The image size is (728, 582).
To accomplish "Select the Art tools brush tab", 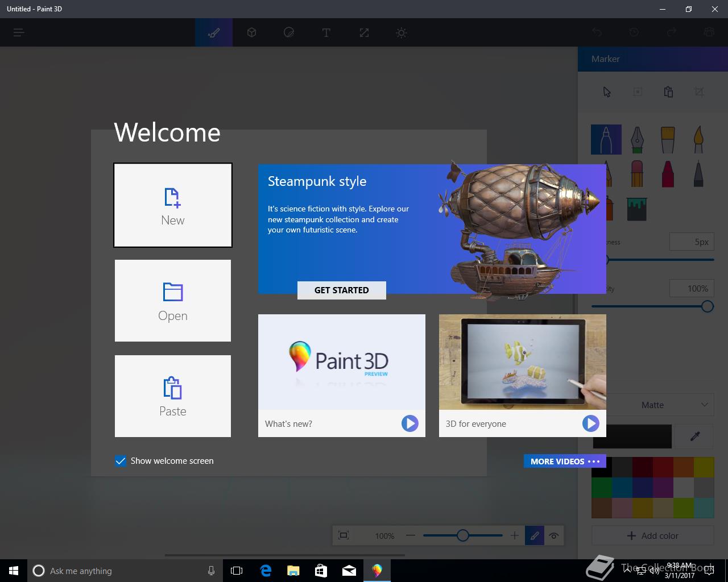I will pyautogui.click(x=214, y=32).
